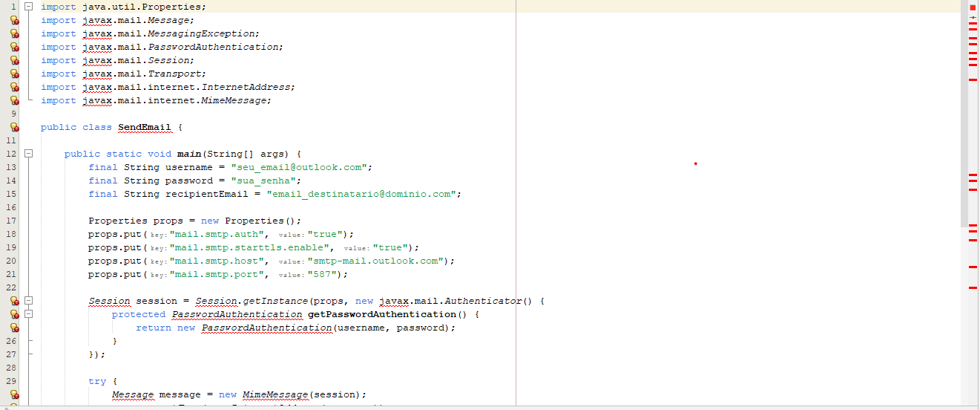Click the string "seu_email@outlook.com"
The height and width of the screenshot is (410, 980).
pos(299,167)
